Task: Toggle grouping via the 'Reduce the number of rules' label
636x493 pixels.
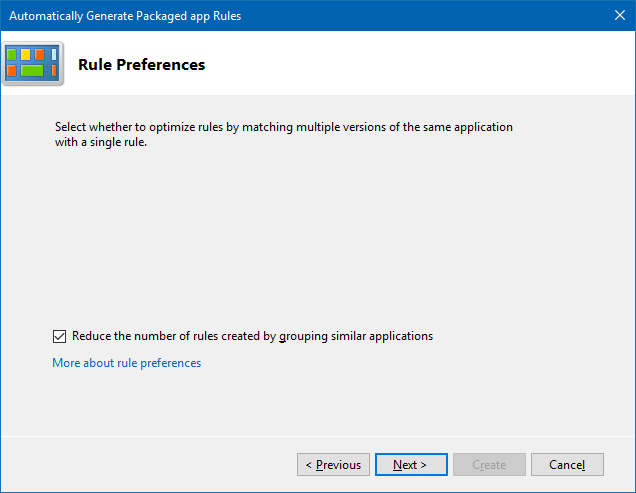Action: pyautogui.click(x=200, y=337)
